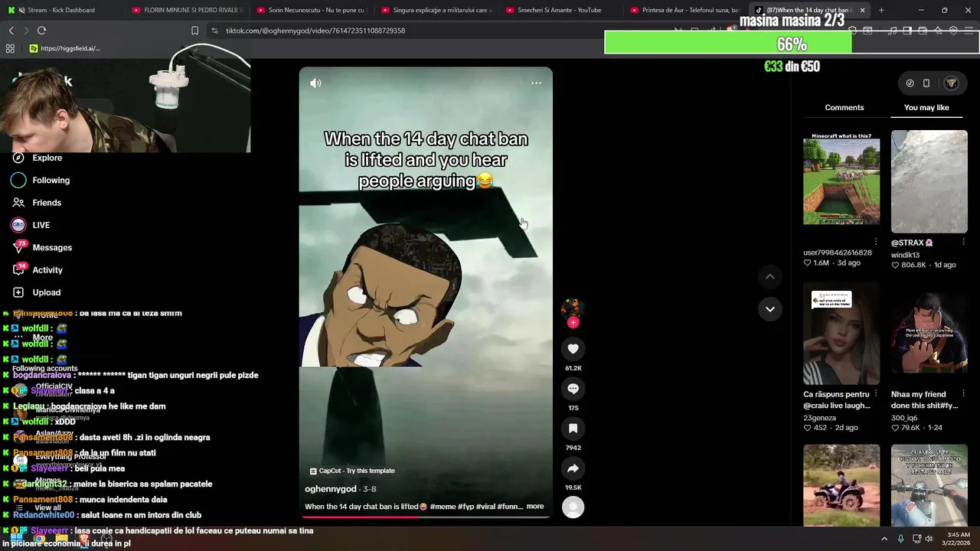Open the Explore sidebar item
Screen dimensions: 980x551
tap(47, 158)
